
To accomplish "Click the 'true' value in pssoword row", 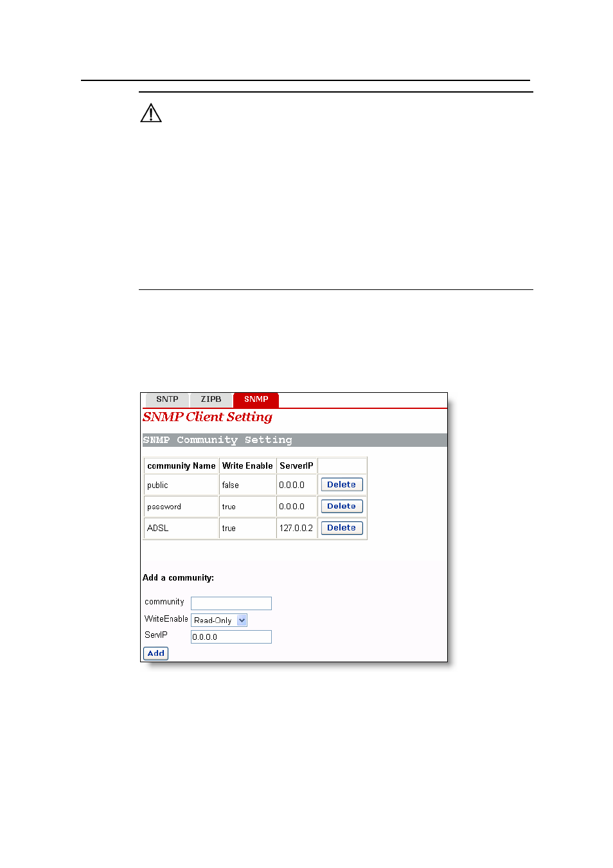I will coord(229,507).
